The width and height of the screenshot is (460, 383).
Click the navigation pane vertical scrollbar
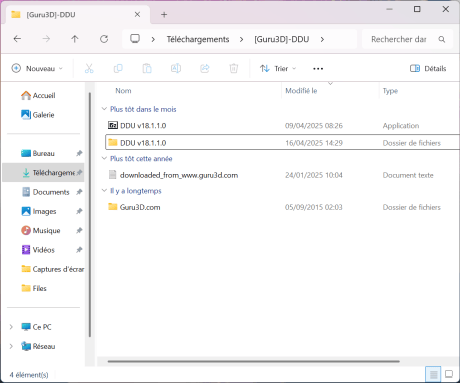(90, 215)
